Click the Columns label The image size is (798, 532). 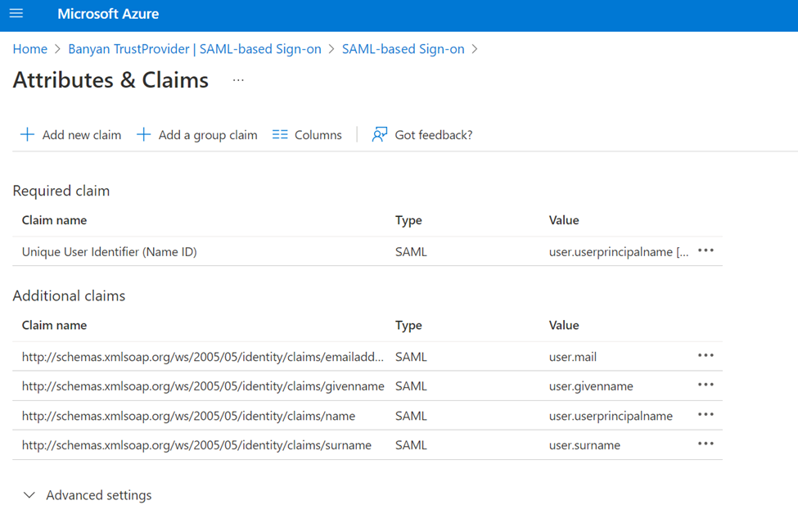coord(318,135)
